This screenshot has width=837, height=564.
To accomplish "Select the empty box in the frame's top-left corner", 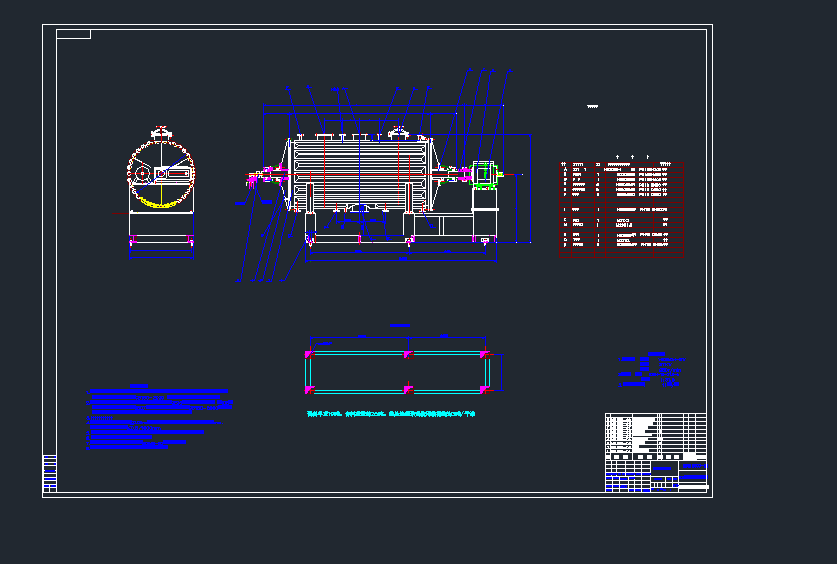I will click(73, 35).
